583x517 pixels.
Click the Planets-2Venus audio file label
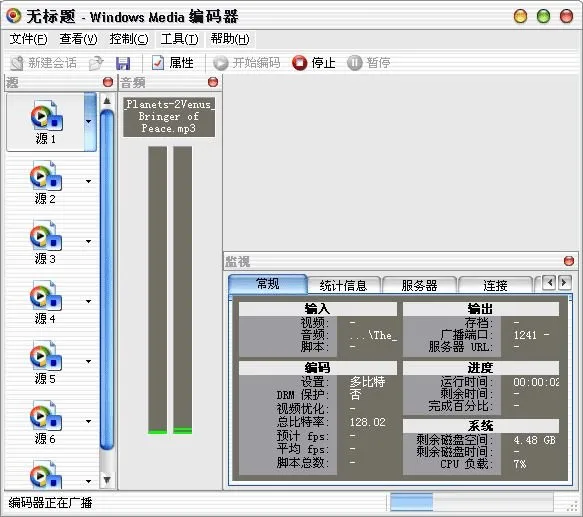[x=169, y=116]
